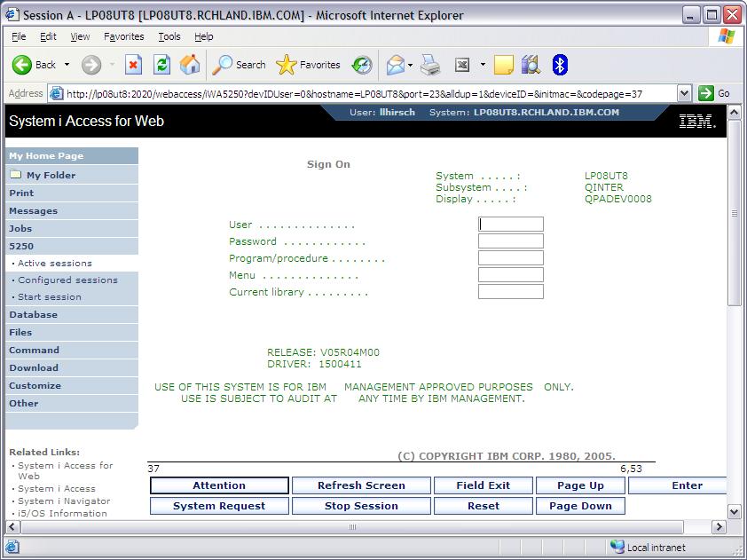Click the Local intranet zone icon
Viewport: 747px width, 560px height.
point(617,548)
